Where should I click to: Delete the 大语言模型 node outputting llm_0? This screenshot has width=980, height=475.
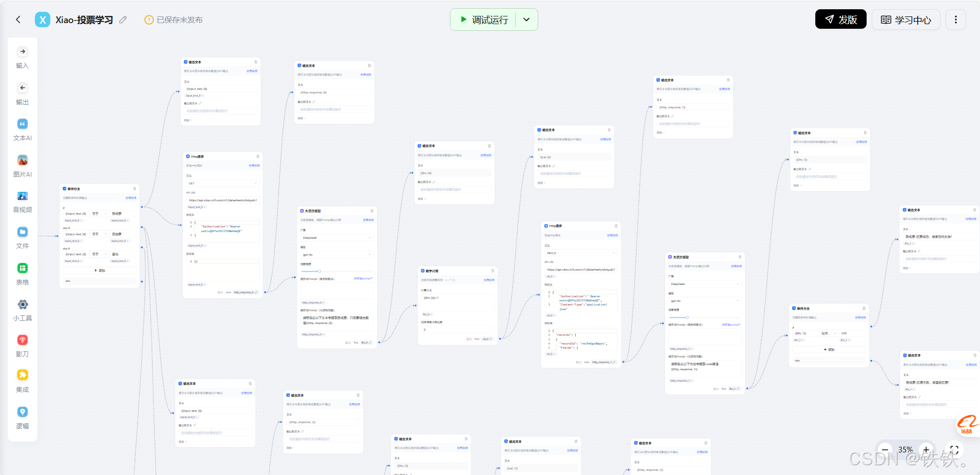coord(372,211)
